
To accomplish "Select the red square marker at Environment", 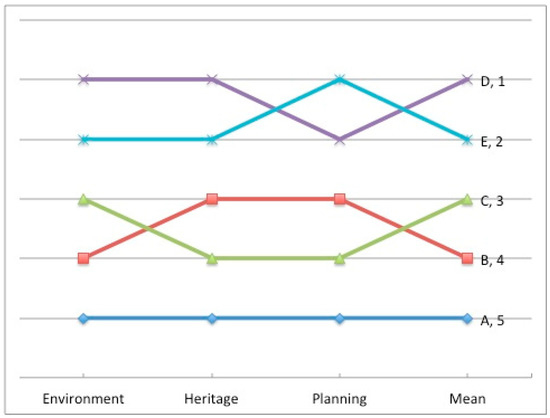I will coord(83,258).
